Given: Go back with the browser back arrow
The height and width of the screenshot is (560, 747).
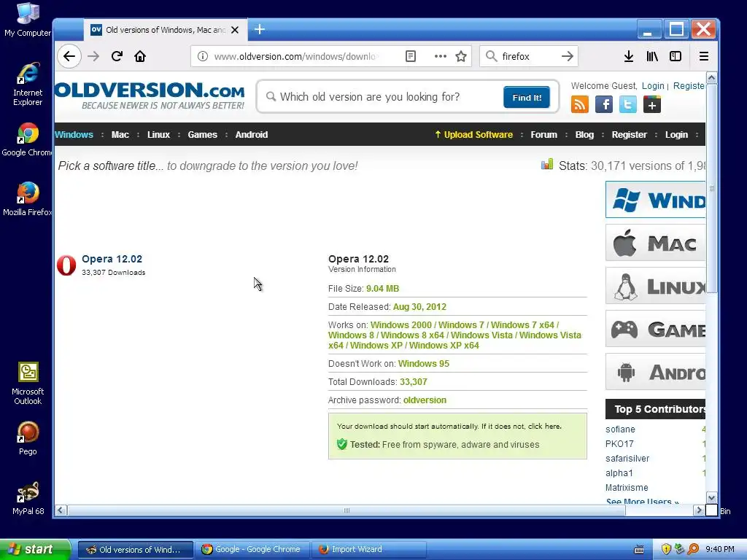Looking at the screenshot, I should pyautogui.click(x=69, y=56).
